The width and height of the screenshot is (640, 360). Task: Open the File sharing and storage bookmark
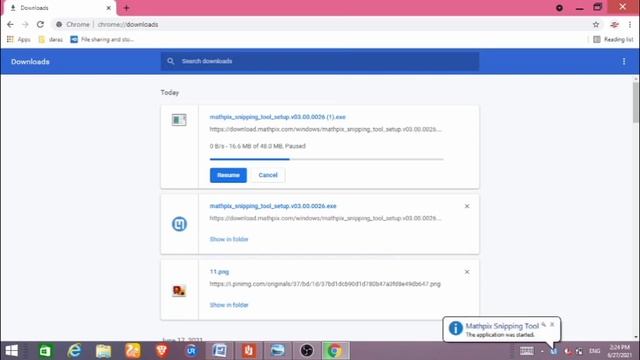[x=102, y=40]
